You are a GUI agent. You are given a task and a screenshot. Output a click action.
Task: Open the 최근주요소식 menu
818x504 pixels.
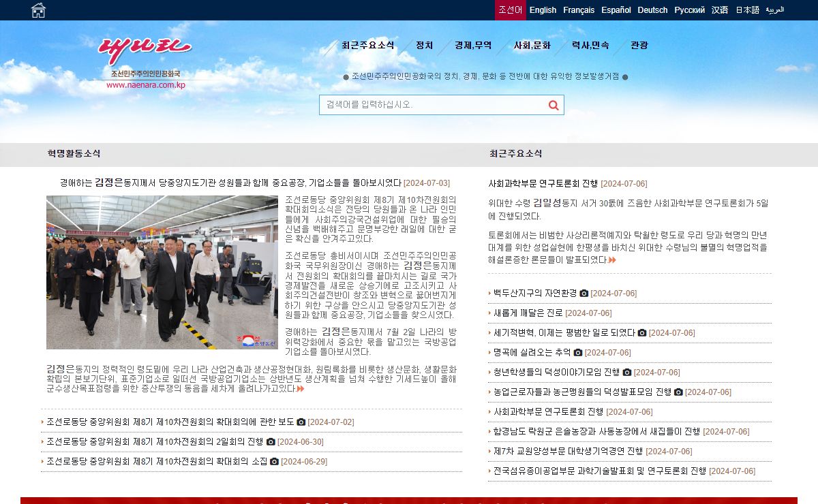click(x=368, y=46)
